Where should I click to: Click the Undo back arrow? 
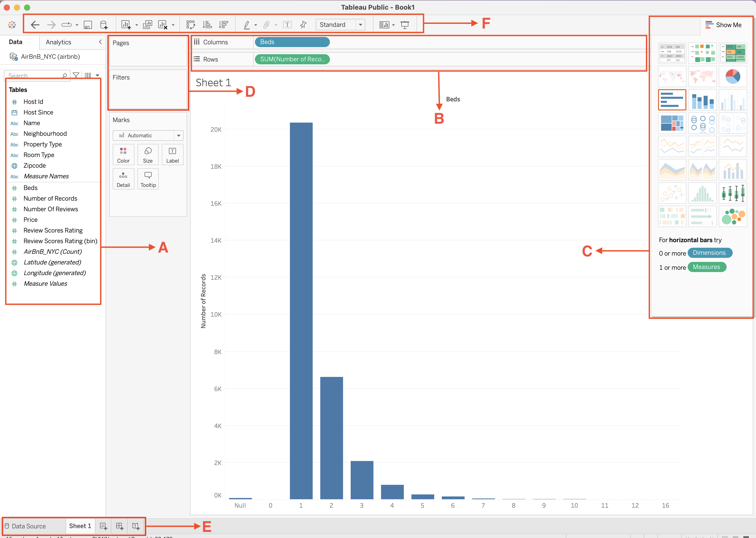coord(35,25)
